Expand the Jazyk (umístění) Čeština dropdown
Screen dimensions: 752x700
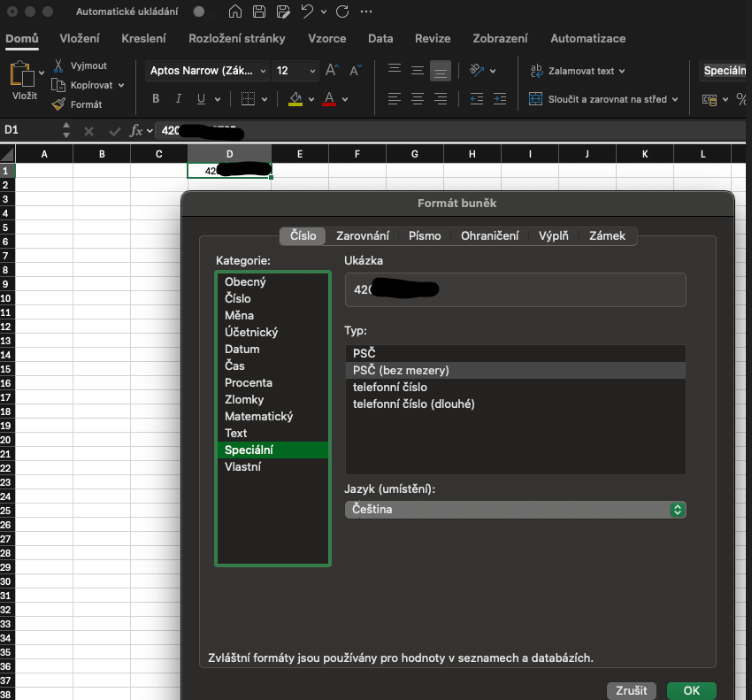(678, 510)
